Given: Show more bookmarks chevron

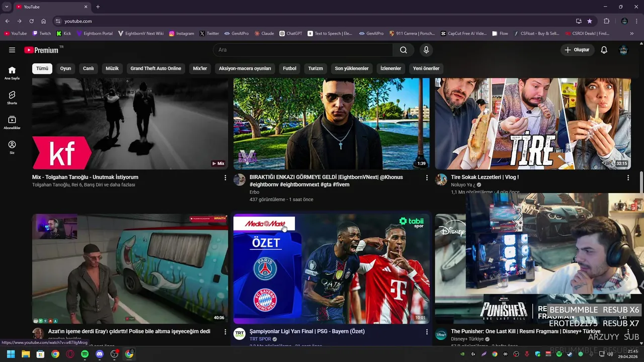Looking at the screenshot, I should (x=632, y=34).
